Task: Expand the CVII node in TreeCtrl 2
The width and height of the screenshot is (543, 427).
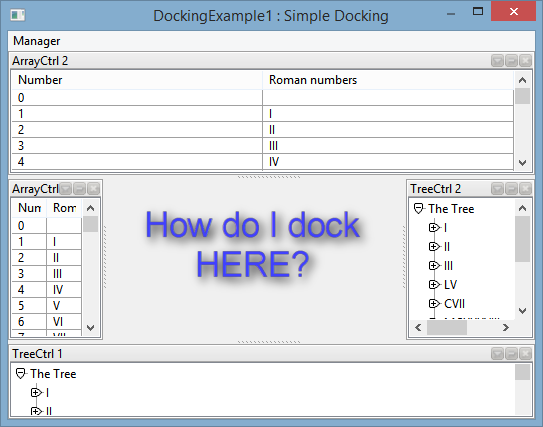Action: click(434, 304)
